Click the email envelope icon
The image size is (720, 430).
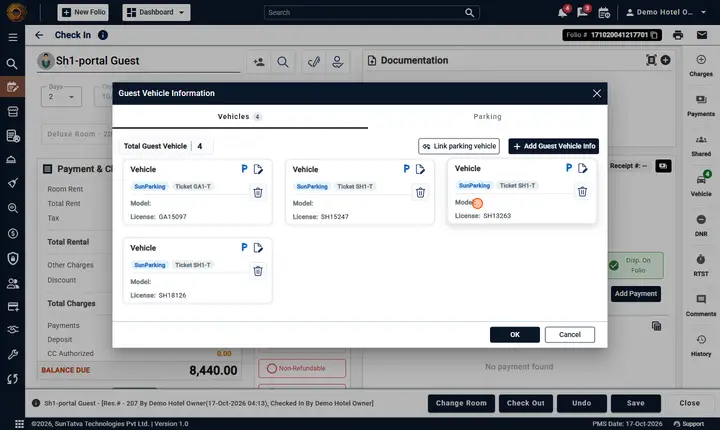pyautogui.click(x=702, y=35)
